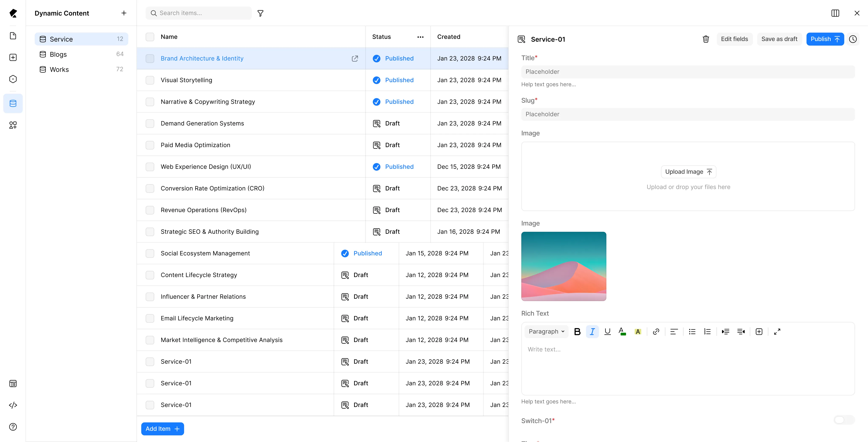The image size is (868, 442).
Task: Check the select-all checkbox in the header
Action: [x=150, y=37]
